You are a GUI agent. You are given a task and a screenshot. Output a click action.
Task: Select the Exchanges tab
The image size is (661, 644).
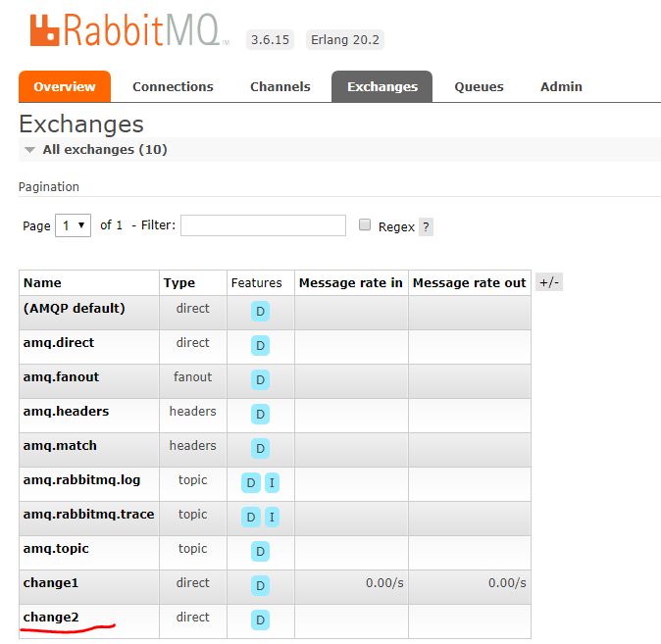(382, 86)
